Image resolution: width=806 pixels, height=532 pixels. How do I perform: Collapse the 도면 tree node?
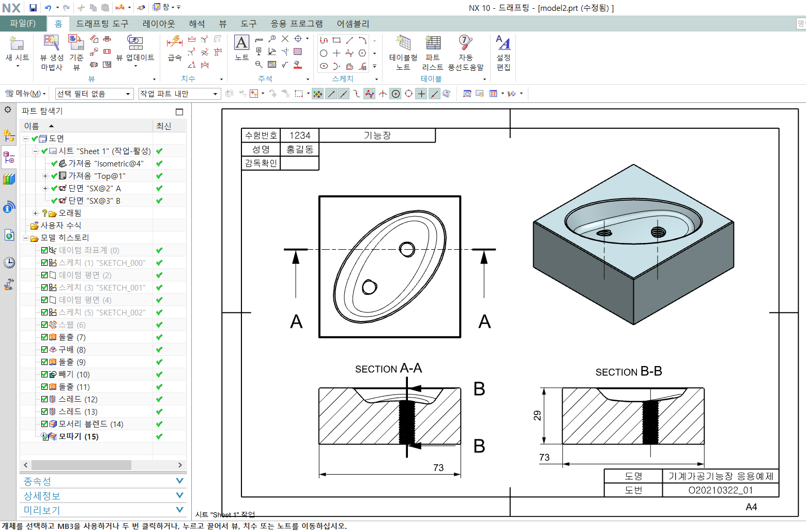tap(26, 139)
